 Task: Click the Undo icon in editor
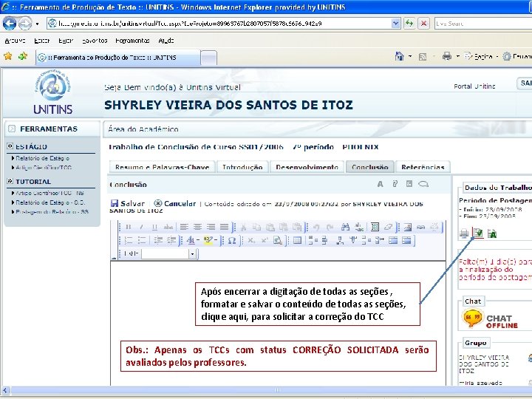pos(316,227)
